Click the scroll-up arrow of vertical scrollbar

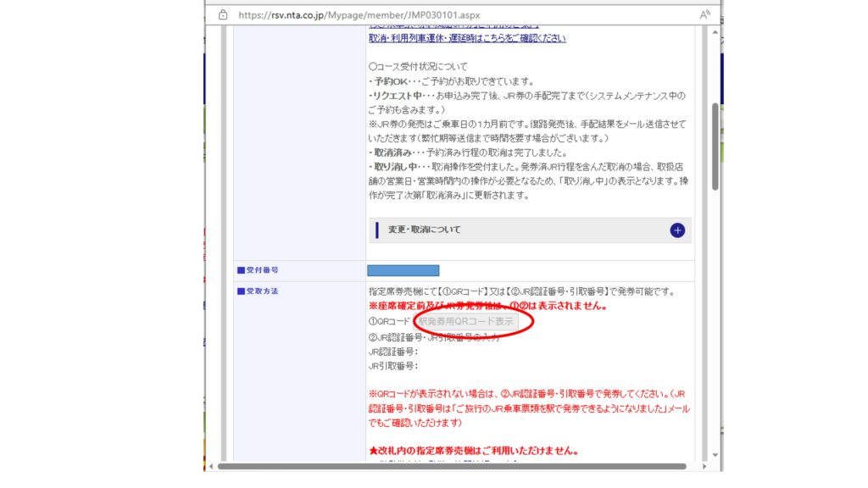(x=716, y=33)
